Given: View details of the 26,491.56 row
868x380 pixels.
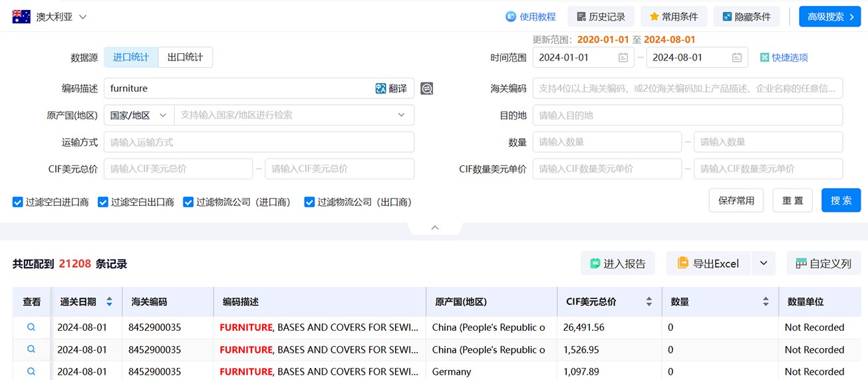Looking at the screenshot, I should click(x=31, y=328).
